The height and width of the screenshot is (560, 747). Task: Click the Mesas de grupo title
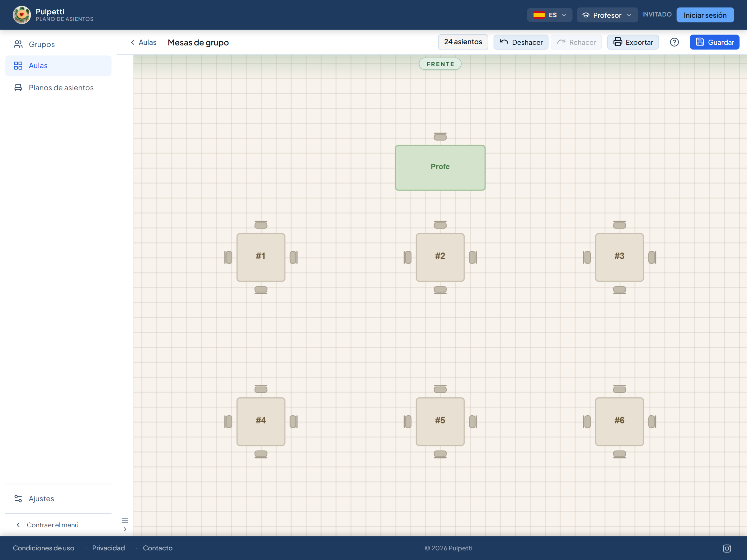pyautogui.click(x=198, y=42)
